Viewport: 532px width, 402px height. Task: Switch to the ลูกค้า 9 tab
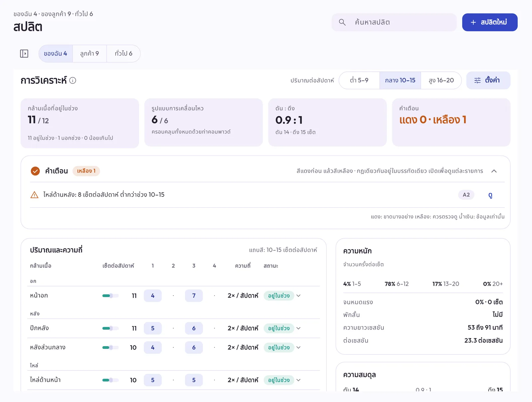tap(89, 53)
